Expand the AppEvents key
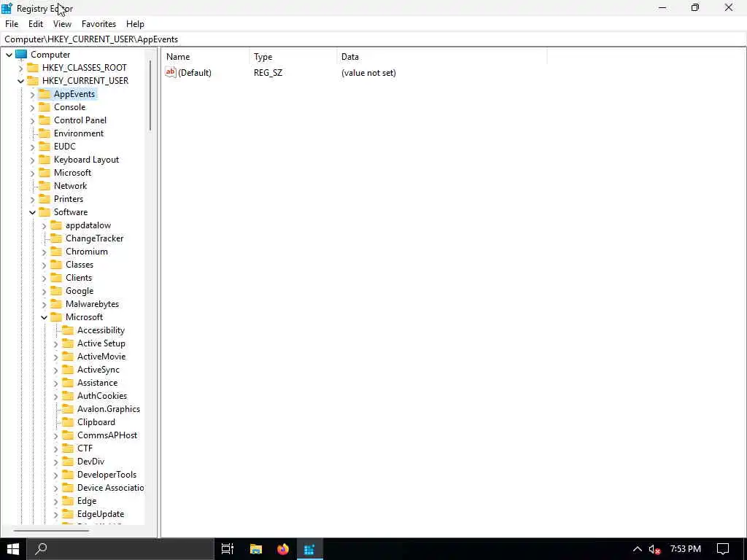The width and height of the screenshot is (747, 560). [32, 94]
